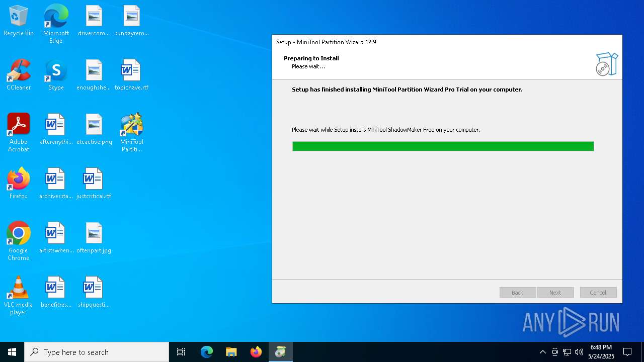Open the notification center
The width and height of the screenshot is (644, 362).
(x=627, y=352)
